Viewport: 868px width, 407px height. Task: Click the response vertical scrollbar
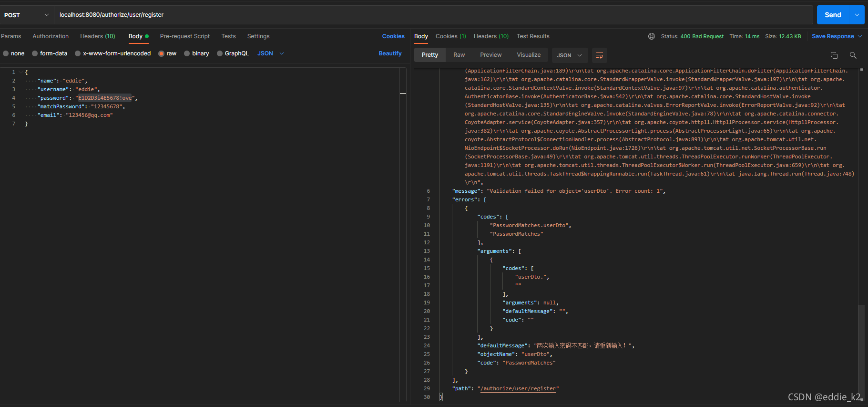tap(861, 351)
